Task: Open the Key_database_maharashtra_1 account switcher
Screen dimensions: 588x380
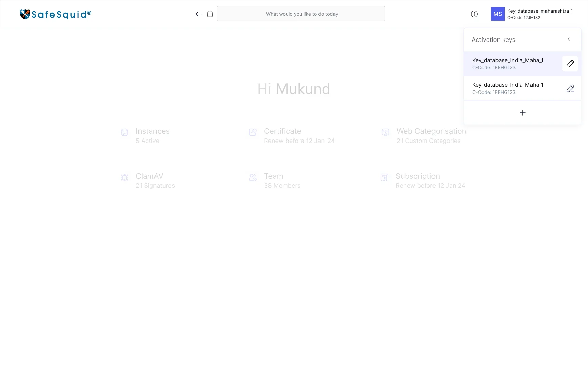Action: coord(540,11)
